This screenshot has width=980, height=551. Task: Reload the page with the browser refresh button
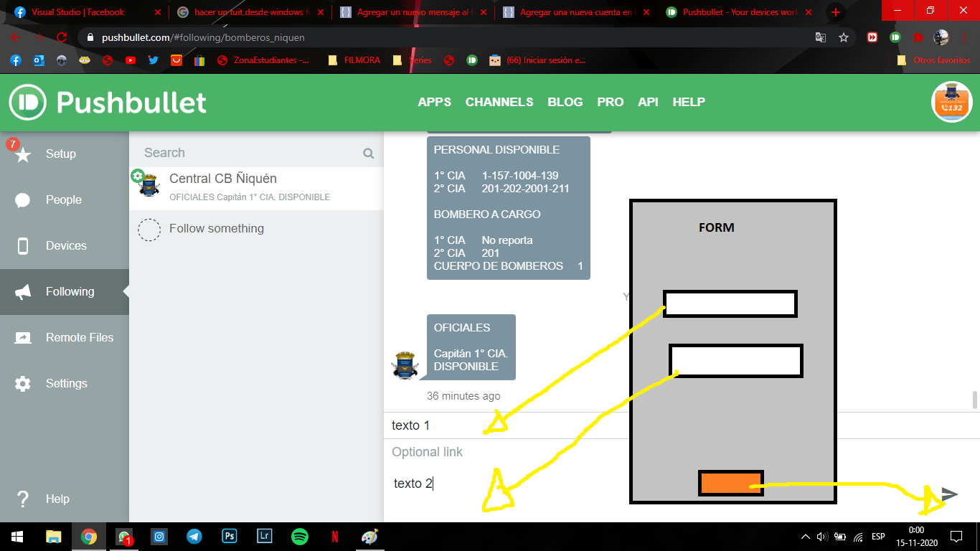(62, 37)
